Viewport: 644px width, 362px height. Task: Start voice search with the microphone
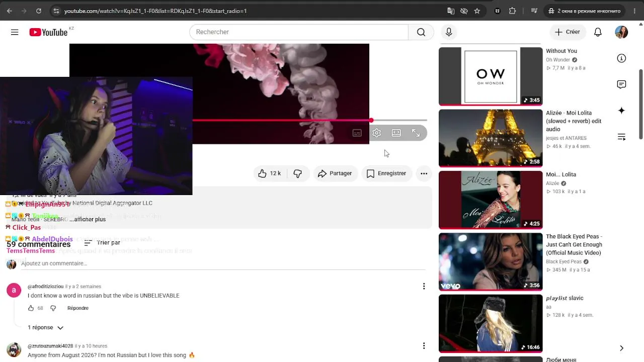[x=449, y=32]
